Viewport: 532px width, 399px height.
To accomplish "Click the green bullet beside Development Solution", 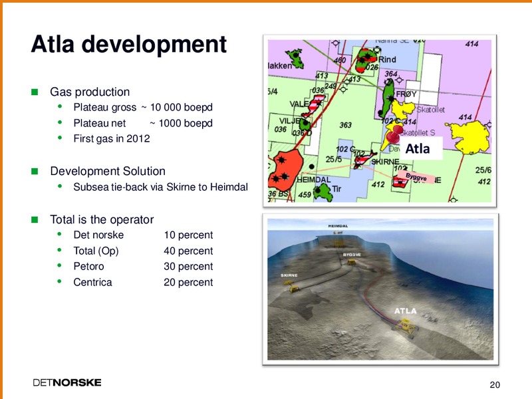I will click(35, 171).
